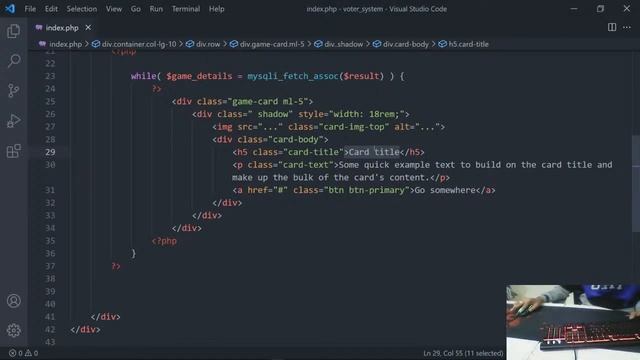Click the editor vertical scrollbar
This screenshot has width=640, height=360.
(636, 184)
